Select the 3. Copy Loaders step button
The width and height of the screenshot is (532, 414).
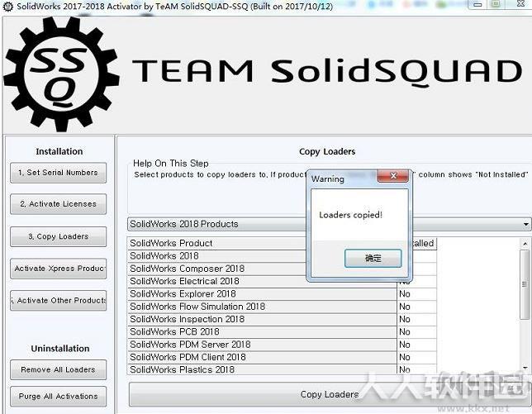(x=58, y=236)
